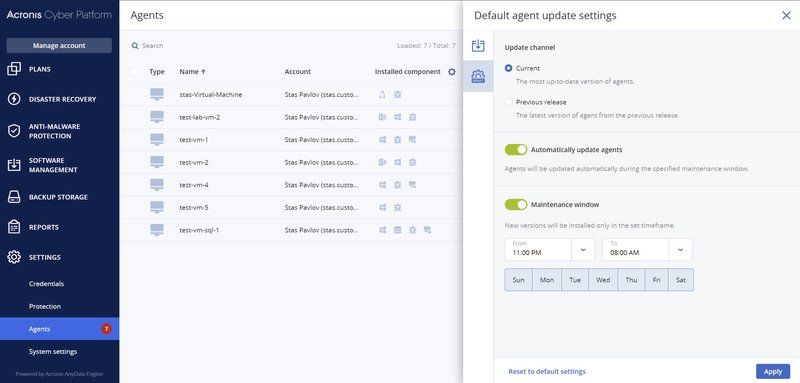The height and width of the screenshot is (383, 800).
Task: Open Protection under Settings
Action: 45,307
